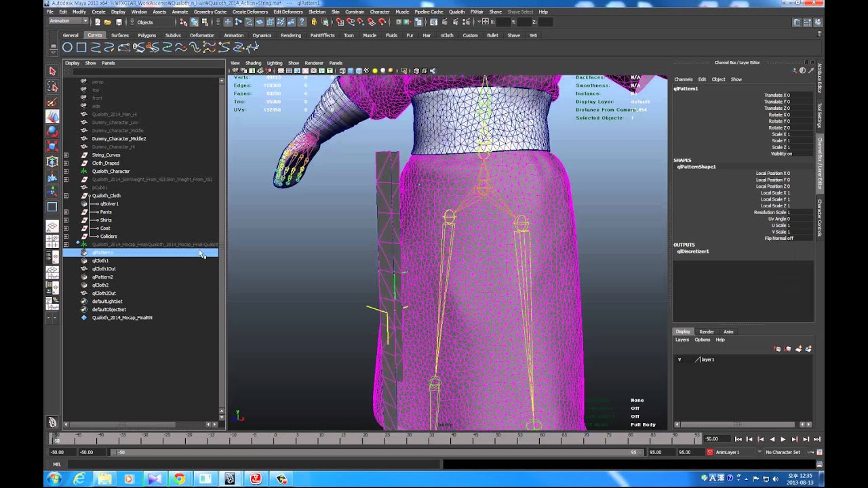Viewport: 868px width, 488px height.
Task: Click the qlDiscretizer1 output in channel box
Action: pos(695,251)
